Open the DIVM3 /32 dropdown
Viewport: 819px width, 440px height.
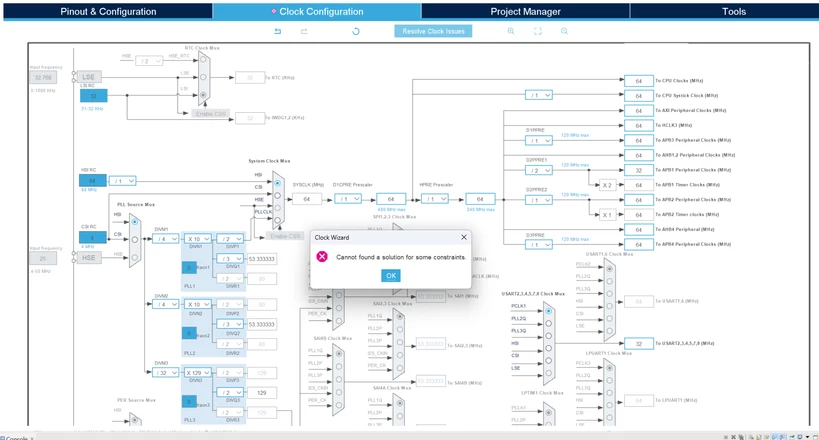pos(166,373)
